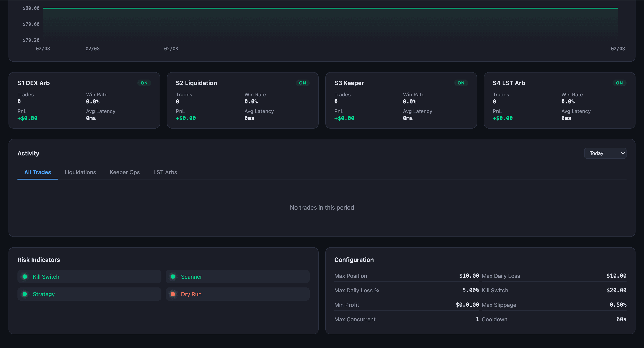644x348 pixels.
Task: Open the Keeper Ops tab
Action: pyautogui.click(x=125, y=172)
